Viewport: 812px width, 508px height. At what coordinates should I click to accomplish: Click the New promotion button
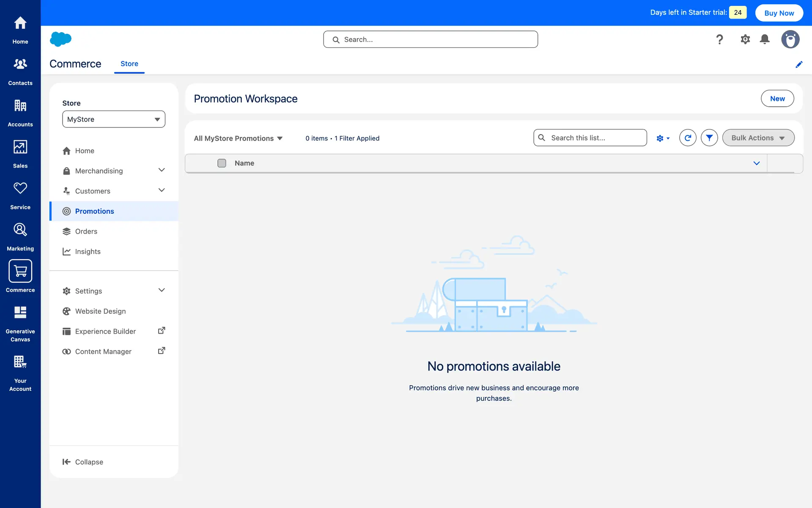(777, 99)
